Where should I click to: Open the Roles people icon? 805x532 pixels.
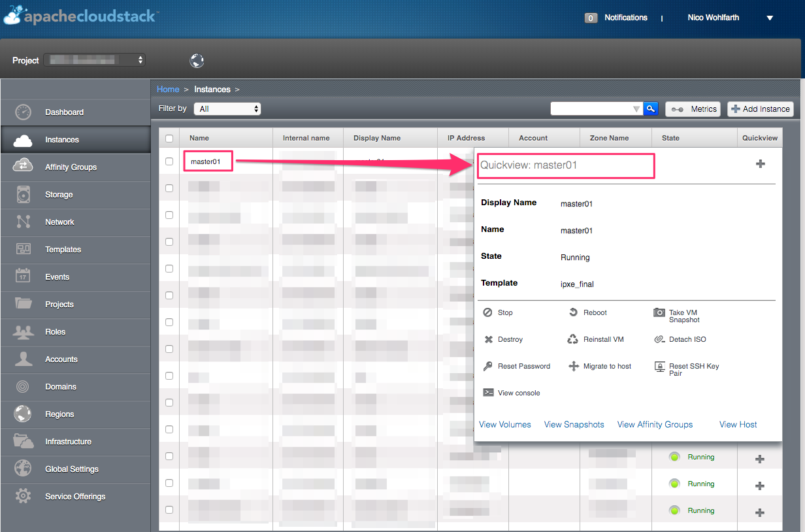pyautogui.click(x=23, y=331)
